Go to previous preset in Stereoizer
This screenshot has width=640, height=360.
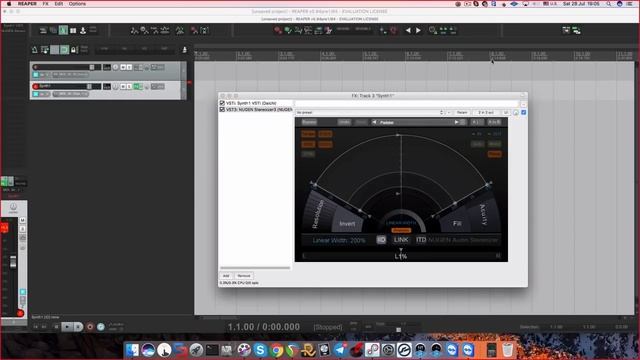coord(374,122)
